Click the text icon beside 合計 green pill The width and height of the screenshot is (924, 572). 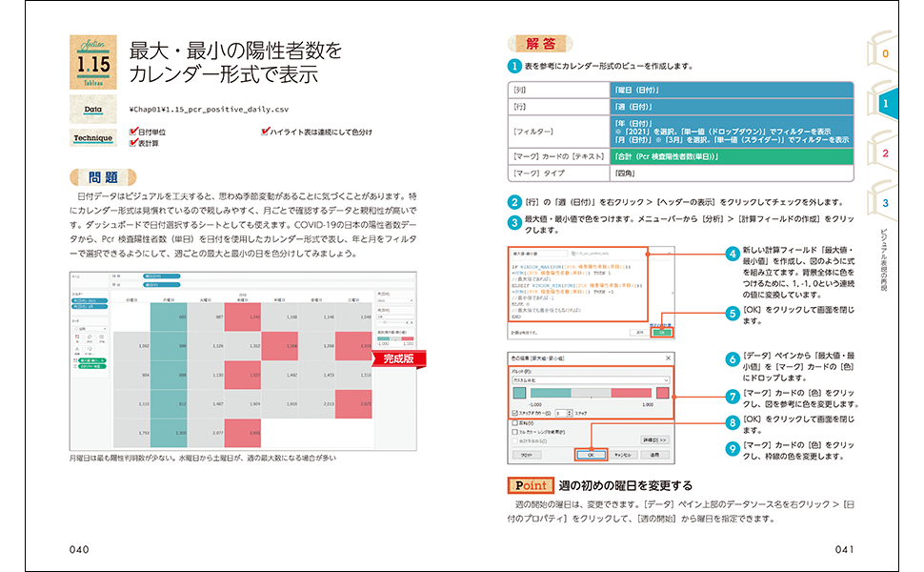pos(75,366)
